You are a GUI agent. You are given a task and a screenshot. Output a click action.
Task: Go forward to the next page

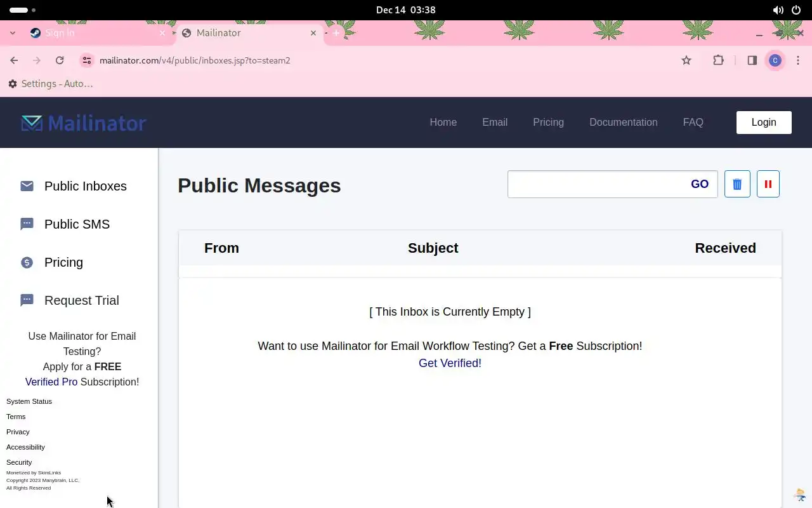37,60
